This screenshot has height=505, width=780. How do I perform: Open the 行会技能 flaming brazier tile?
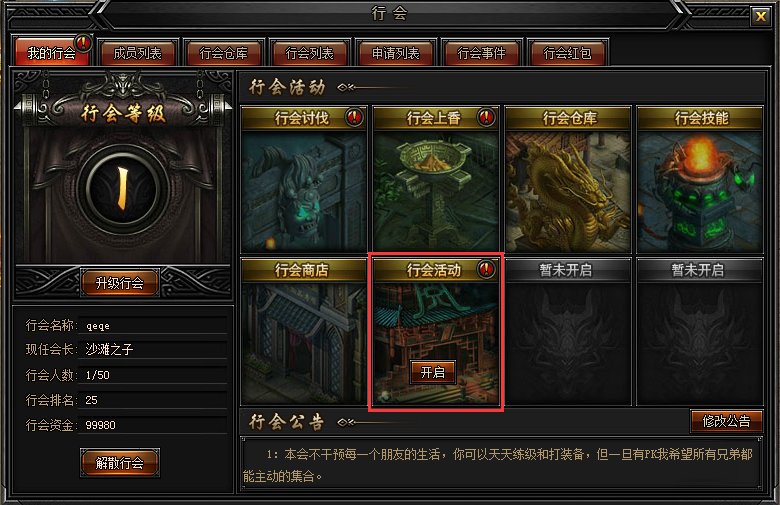tap(700, 179)
